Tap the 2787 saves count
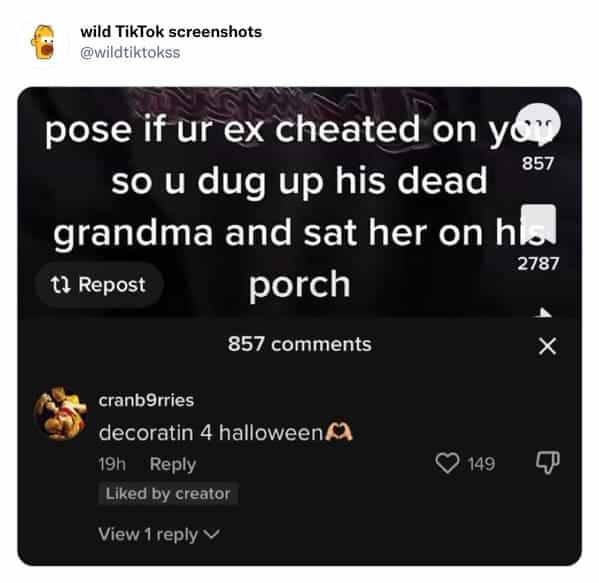The width and height of the screenshot is (599, 583). tap(538, 264)
